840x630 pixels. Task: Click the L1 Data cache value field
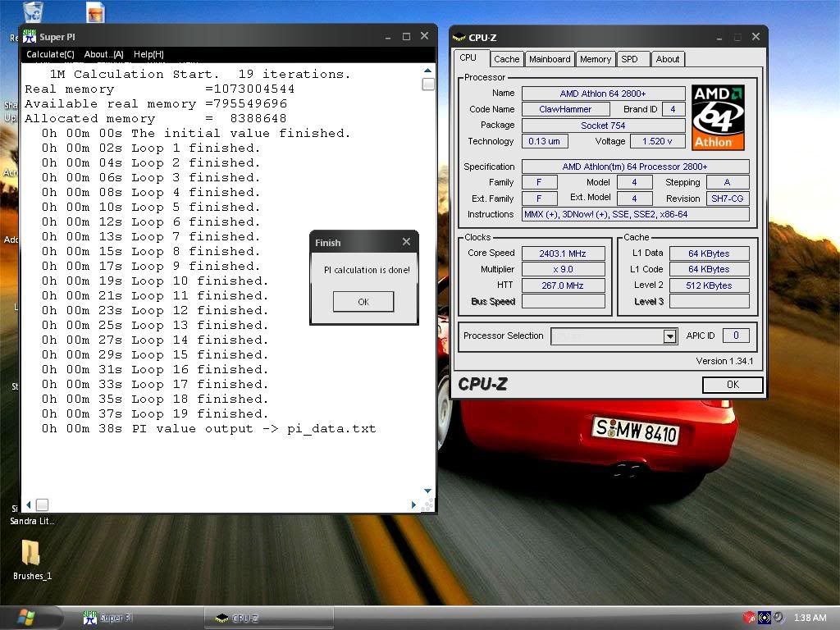coord(710,253)
